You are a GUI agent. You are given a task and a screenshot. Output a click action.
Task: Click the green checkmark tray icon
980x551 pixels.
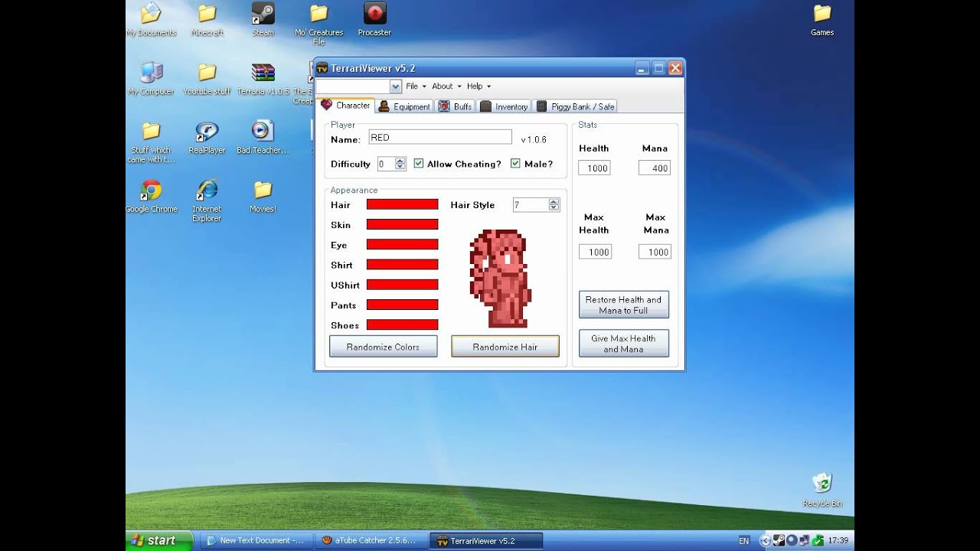(818, 540)
